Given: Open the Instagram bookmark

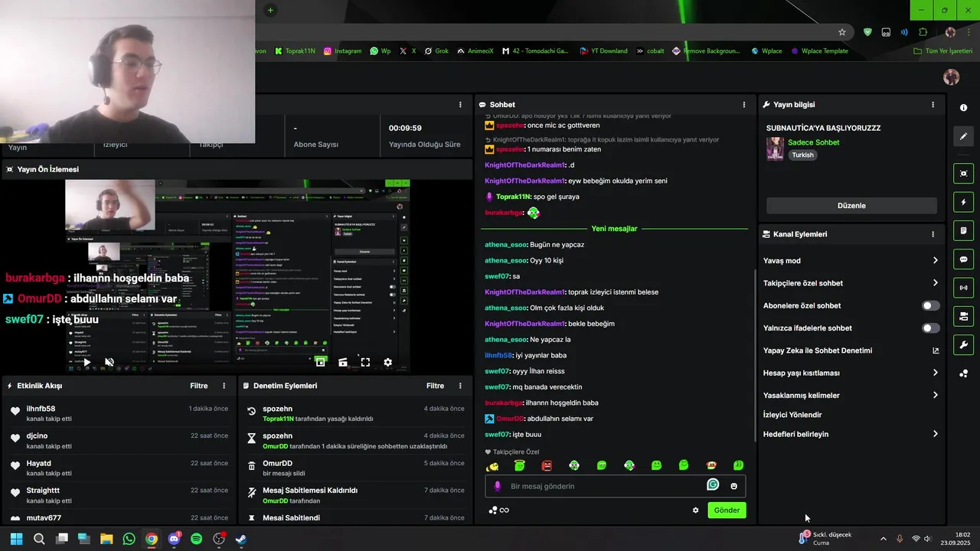Looking at the screenshot, I should [x=342, y=51].
